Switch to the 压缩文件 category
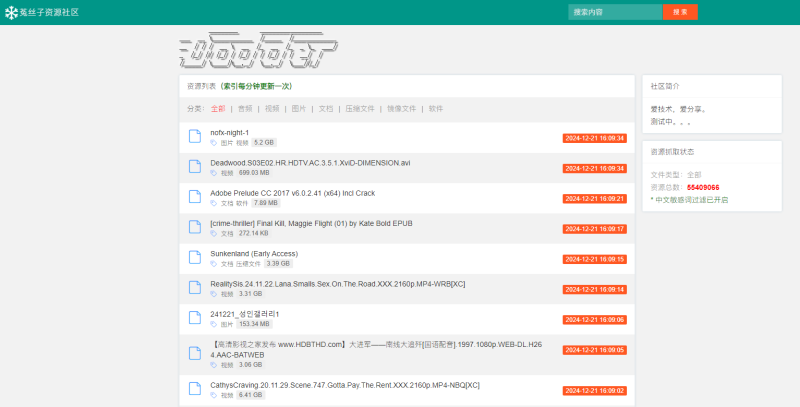 coord(360,108)
